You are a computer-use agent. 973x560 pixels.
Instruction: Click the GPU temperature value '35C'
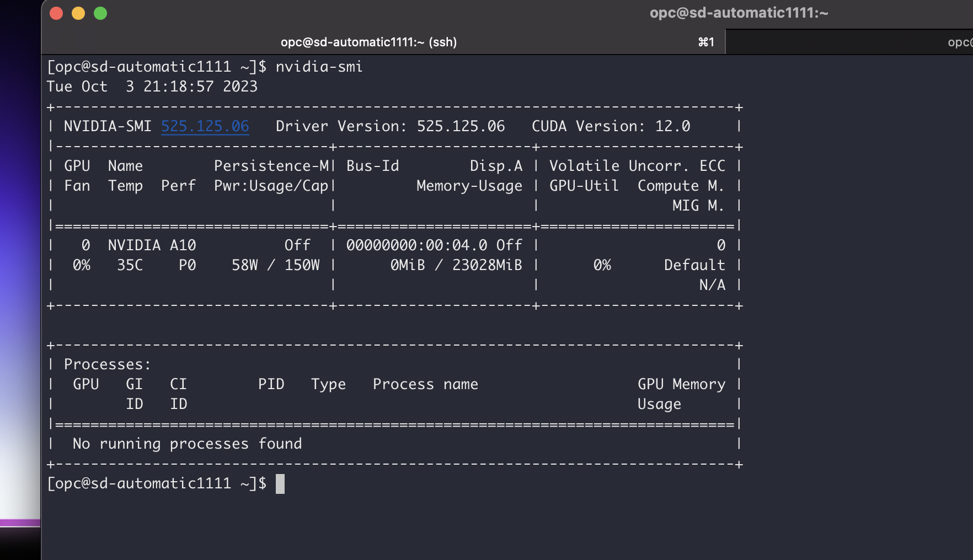130,265
